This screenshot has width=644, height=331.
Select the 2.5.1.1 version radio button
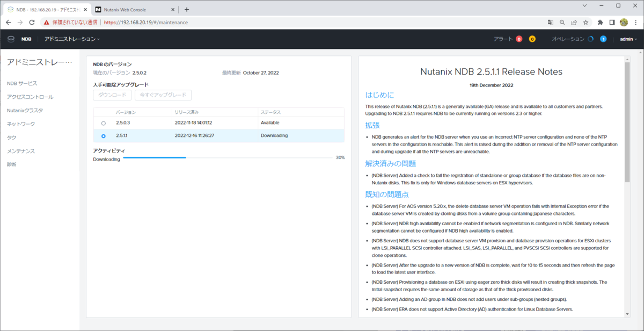(104, 136)
